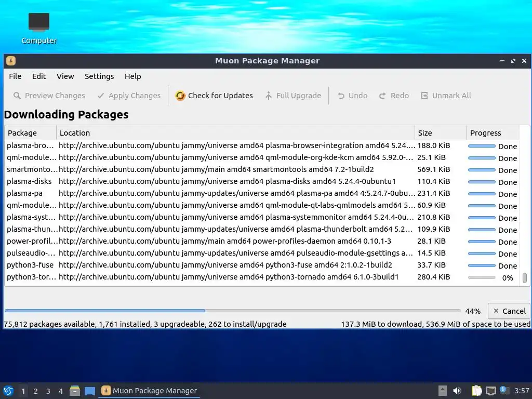The height and width of the screenshot is (399, 532).
Task: Click Muon Package Manager taskbar entry
Action: click(x=149, y=391)
